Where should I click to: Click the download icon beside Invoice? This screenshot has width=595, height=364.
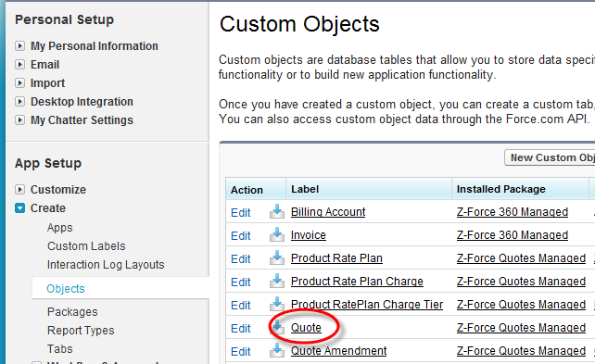(x=277, y=234)
